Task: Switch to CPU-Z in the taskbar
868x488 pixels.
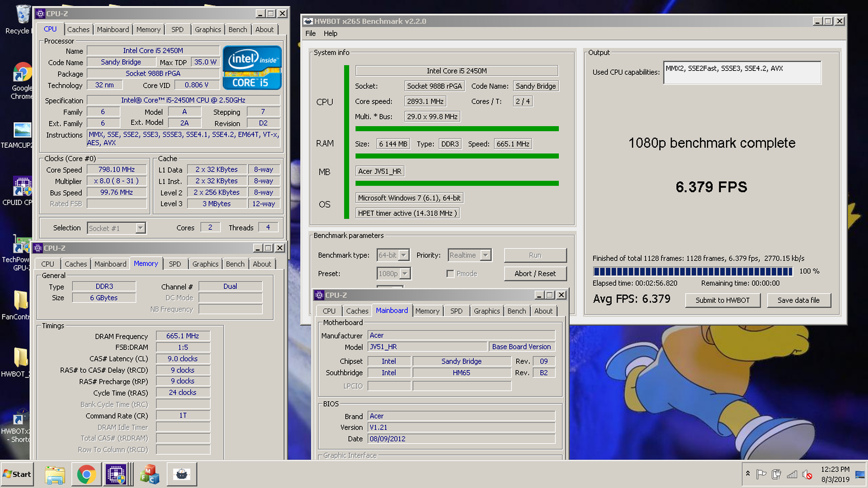Action: [117, 474]
